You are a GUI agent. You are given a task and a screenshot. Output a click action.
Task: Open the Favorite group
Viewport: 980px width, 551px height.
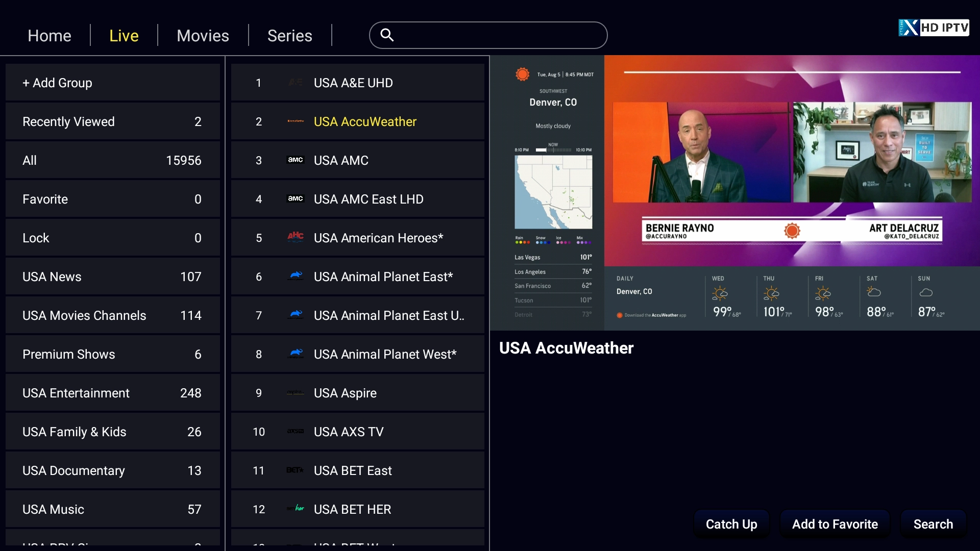click(113, 199)
